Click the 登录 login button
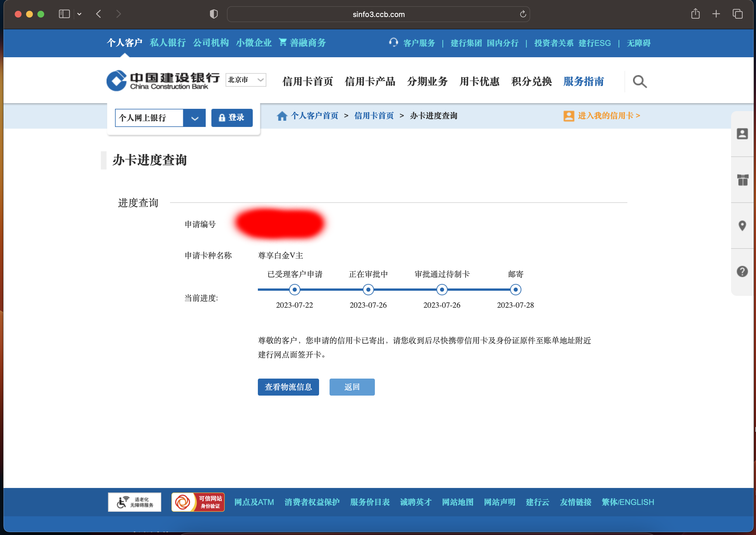 [232, 118]
